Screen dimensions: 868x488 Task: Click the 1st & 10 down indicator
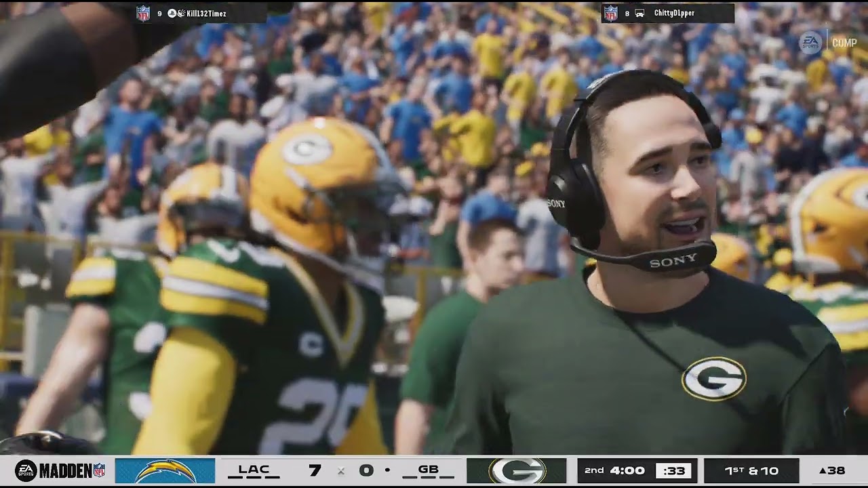point(751,471)
